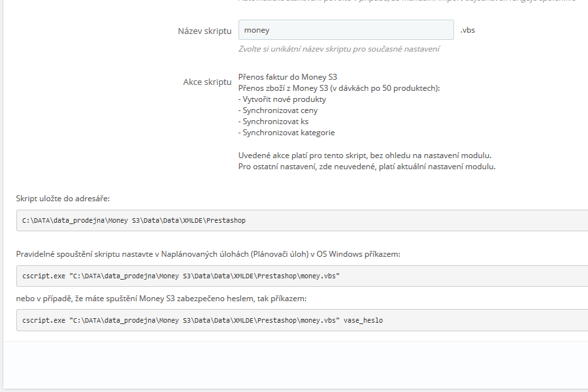Click sentence 'Pro ostatní nastavení, zde neuvedené'
The height and width of the screenshot is (392, 588).
367,167
